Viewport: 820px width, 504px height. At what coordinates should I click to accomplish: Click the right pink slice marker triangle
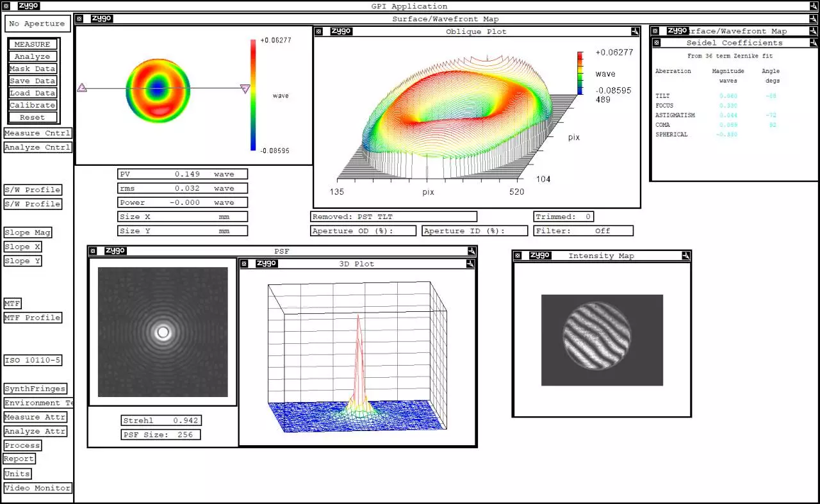click(x=245, y=89)
